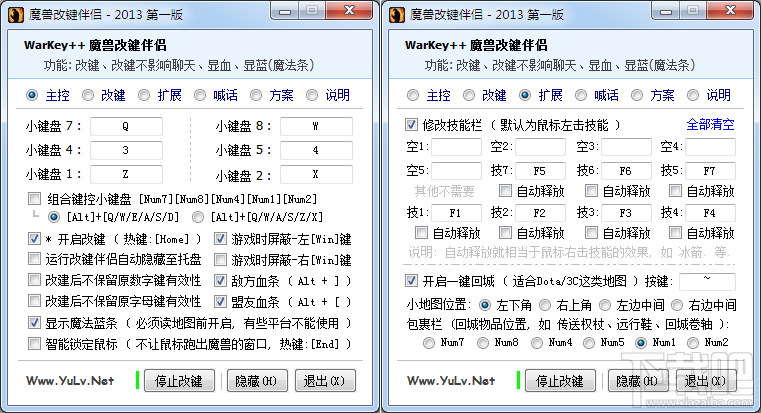Toggle 修改技能栏 checkbox
Viewport: 761px width, 413px height.
pos(412,125)
